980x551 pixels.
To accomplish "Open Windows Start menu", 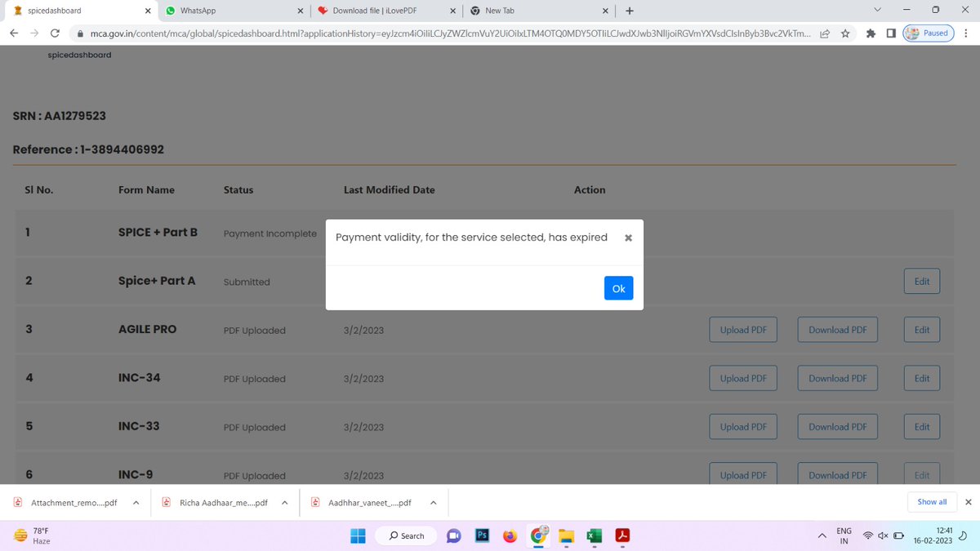I will pos(358,535).
